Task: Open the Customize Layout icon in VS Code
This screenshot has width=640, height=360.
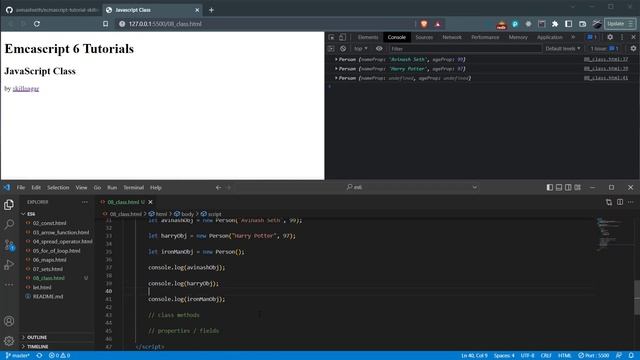Action: point(578,187)
